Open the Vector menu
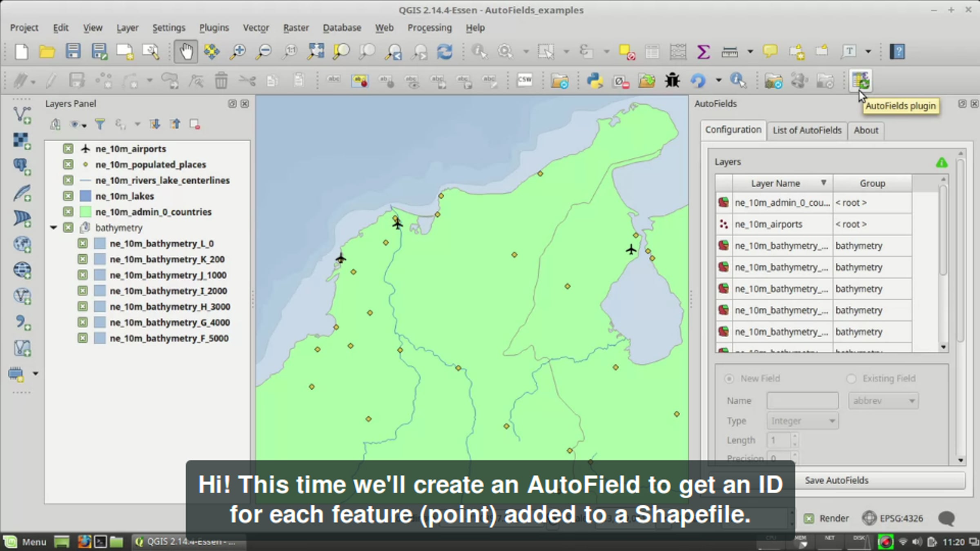This screenshot has width=980, height=551. pyautogui.click(x=256, y=28)
